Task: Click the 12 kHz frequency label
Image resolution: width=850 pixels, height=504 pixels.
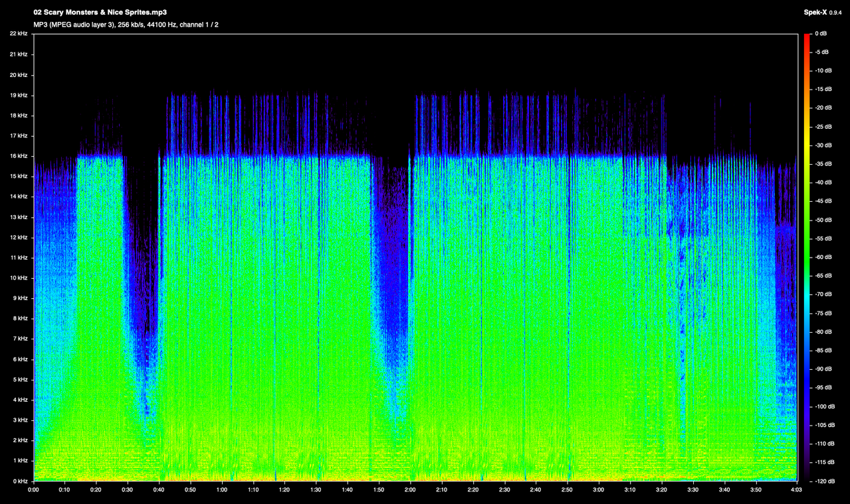Action: pyautogui.click(x=18, y=237)
